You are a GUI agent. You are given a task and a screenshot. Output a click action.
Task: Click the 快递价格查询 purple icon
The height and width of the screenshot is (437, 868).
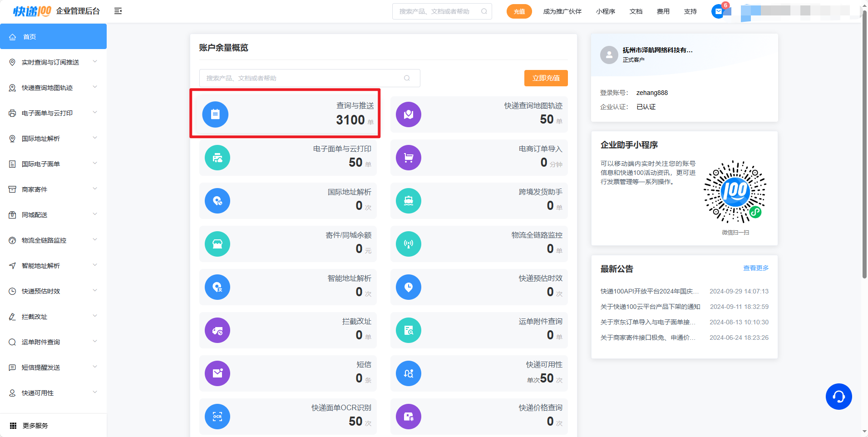409,417
